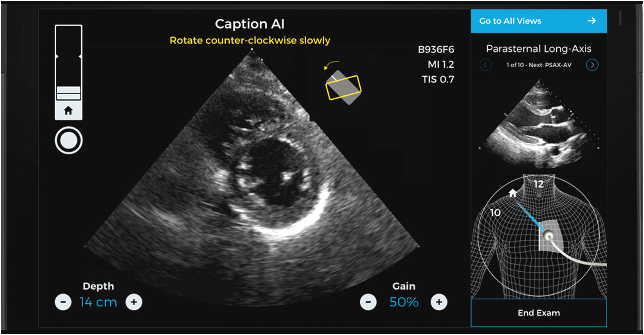Click the probe rotation guidance icon
This screenshot has height=335, width=644.
(343, 86)
